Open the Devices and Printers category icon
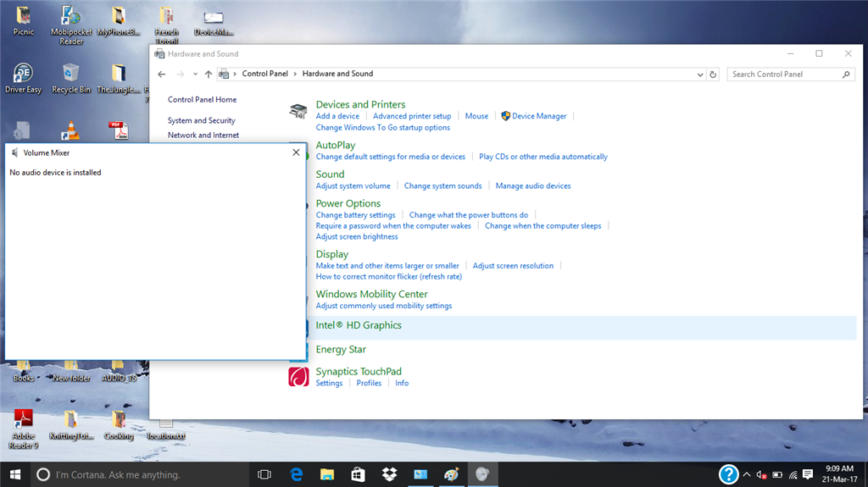 pyautogui.click(x=298, y=111)
